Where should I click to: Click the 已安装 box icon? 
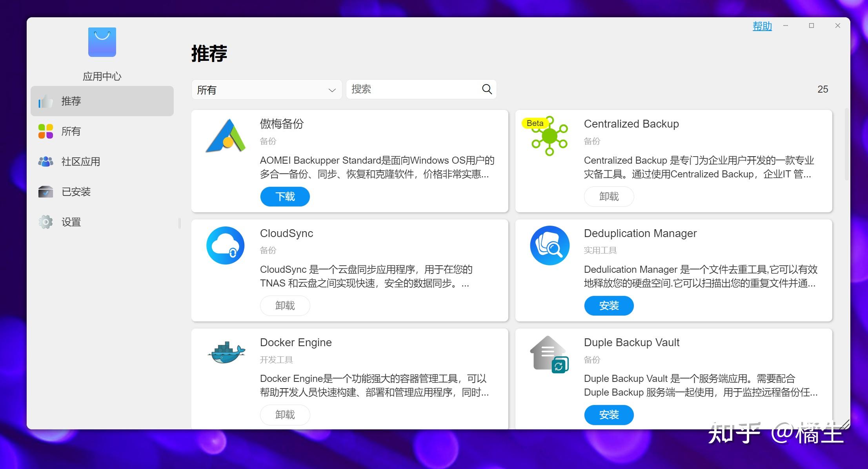pyautogui.click(x=45, y=192)
